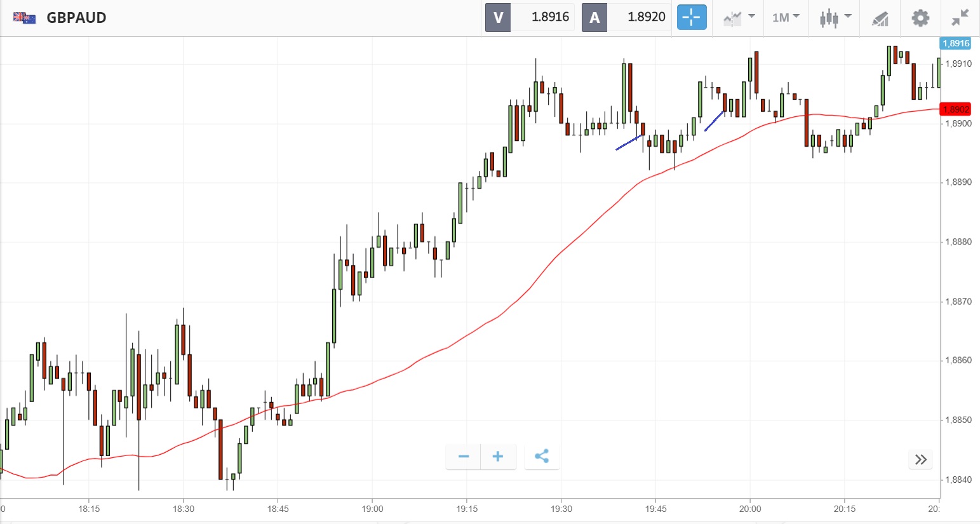Click the sell price value 1.8916
Viewport: 980px width, 524px height.
550,17
